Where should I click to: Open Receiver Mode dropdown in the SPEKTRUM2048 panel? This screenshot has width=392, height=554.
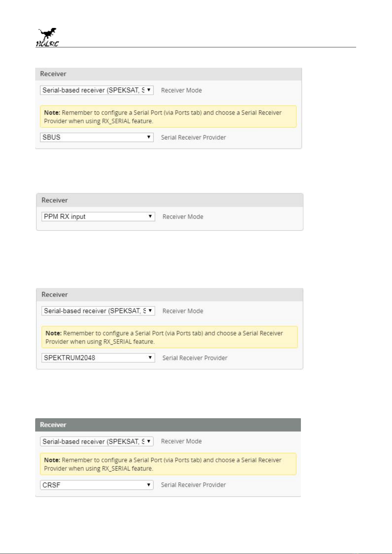click(x=98, y=311)
